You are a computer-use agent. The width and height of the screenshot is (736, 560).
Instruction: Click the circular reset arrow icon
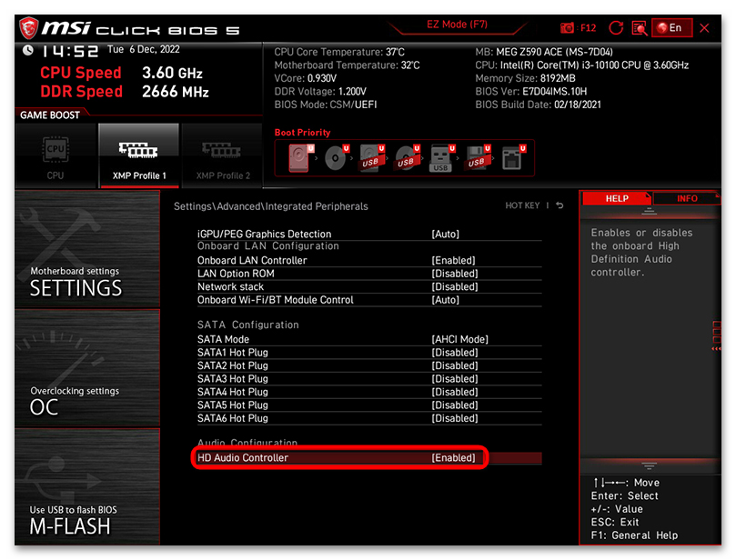click(x=616, y=28)
